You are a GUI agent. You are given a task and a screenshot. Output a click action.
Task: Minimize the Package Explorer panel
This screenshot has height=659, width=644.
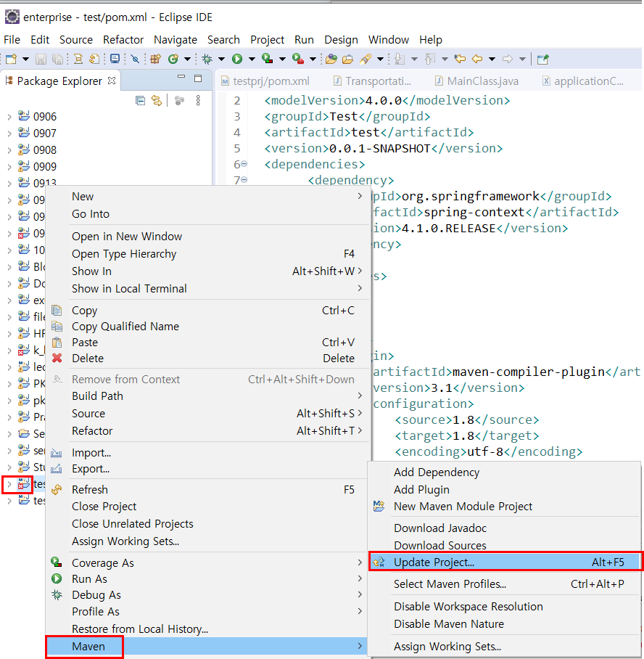pyautogui.click(x=181, y=77)
